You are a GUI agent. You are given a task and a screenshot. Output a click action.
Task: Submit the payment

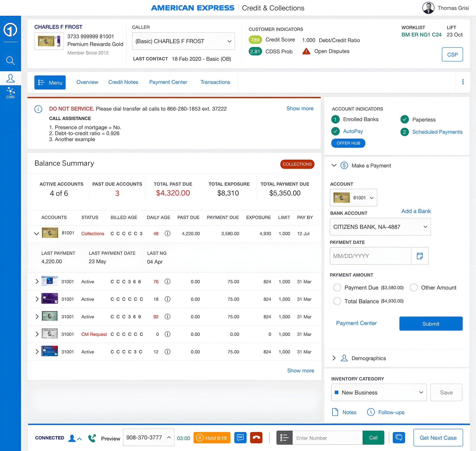tap(431, 324)
